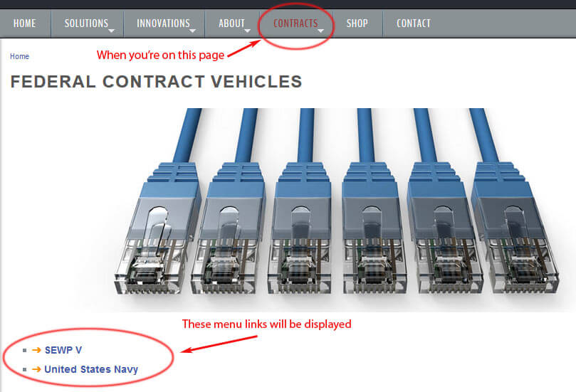Click the ethernet cables banner image
Screen dimensions: 576x392
coord(342,210)
